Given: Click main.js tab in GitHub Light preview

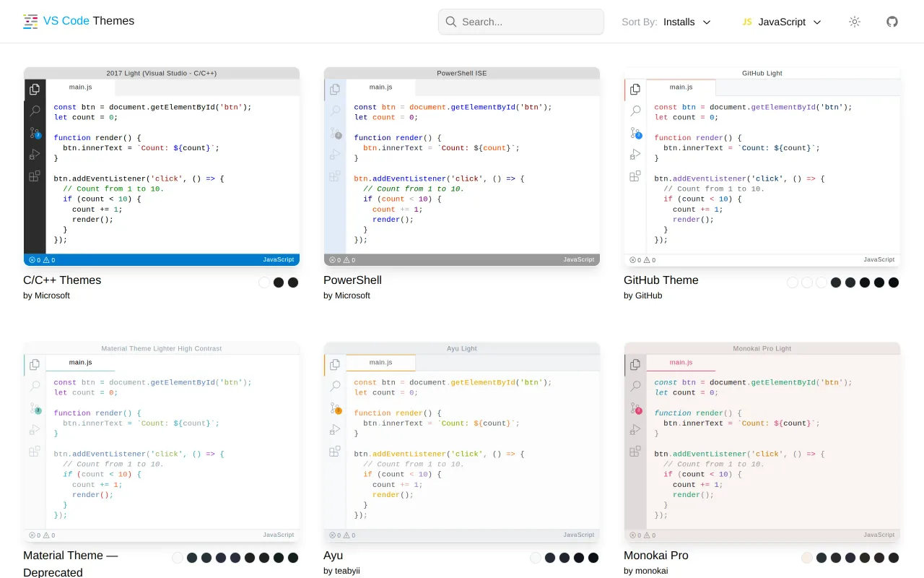Looking at the screenshot, I should tap(681, 87).
